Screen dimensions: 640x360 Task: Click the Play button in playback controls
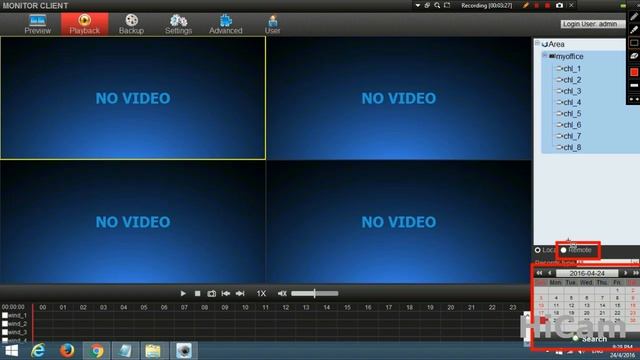[x=183, y=293]
